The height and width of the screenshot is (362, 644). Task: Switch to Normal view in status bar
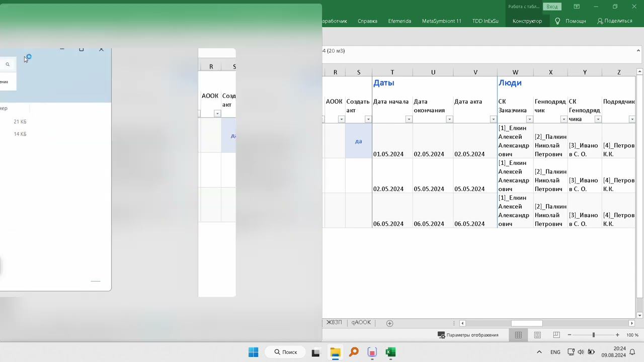click(x=518, y=335)
